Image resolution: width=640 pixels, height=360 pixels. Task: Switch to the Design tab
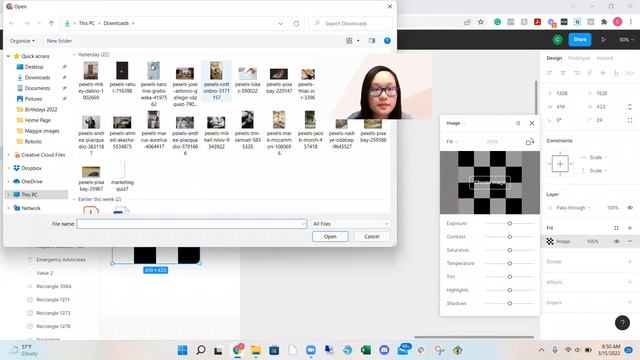coord(554,58)
